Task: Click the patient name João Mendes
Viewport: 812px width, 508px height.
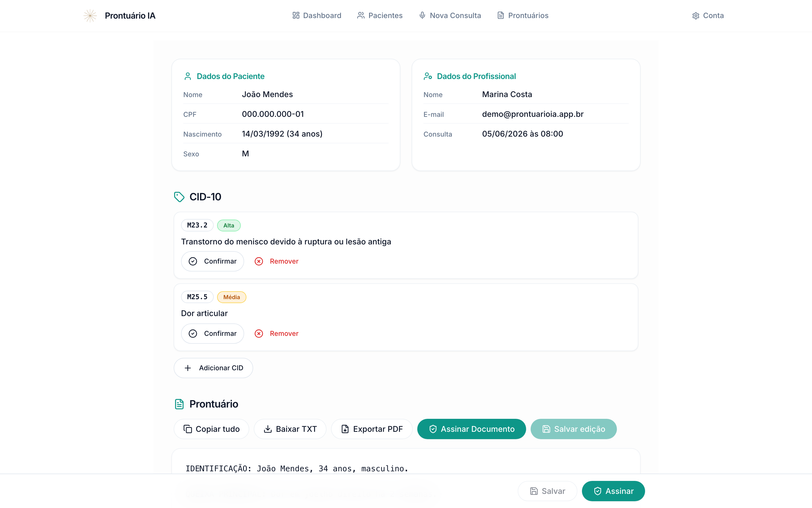Action: pos(267,95)
